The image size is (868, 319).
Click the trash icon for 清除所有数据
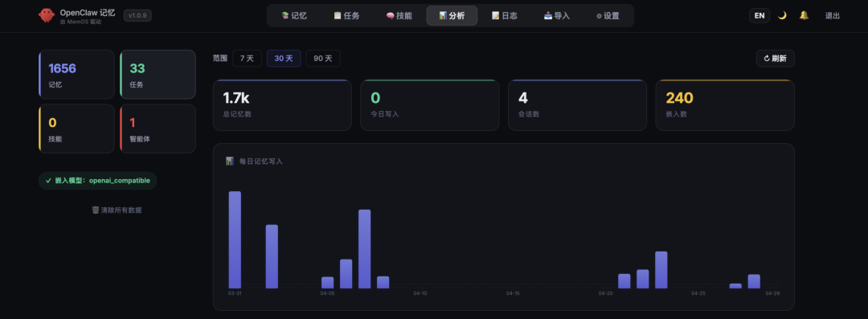coord(95,211)
